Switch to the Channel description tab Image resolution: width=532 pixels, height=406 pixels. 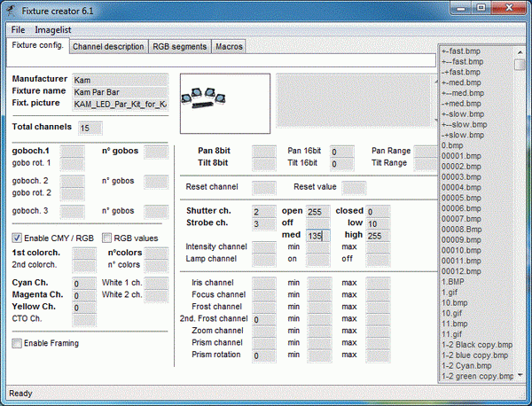[x=108, y=46]
